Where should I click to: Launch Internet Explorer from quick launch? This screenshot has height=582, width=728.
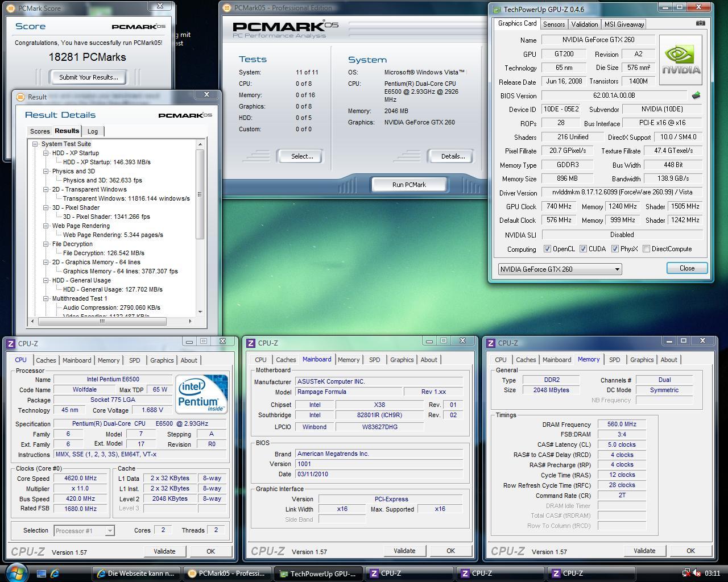pos(55,573)
